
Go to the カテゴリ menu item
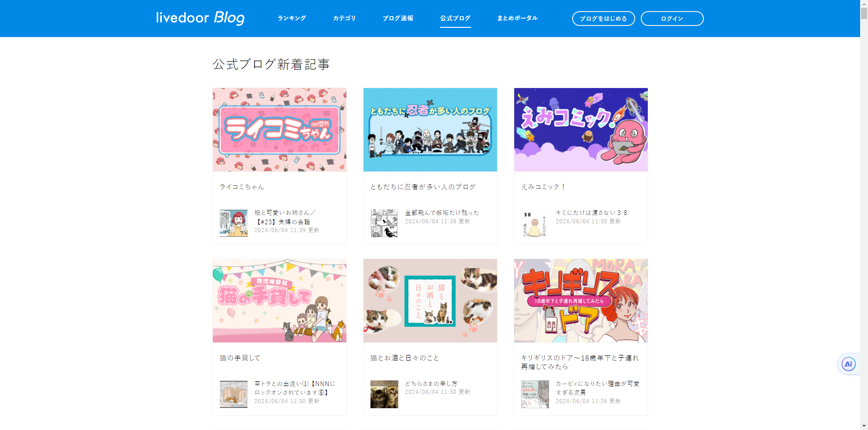point(345,19)
